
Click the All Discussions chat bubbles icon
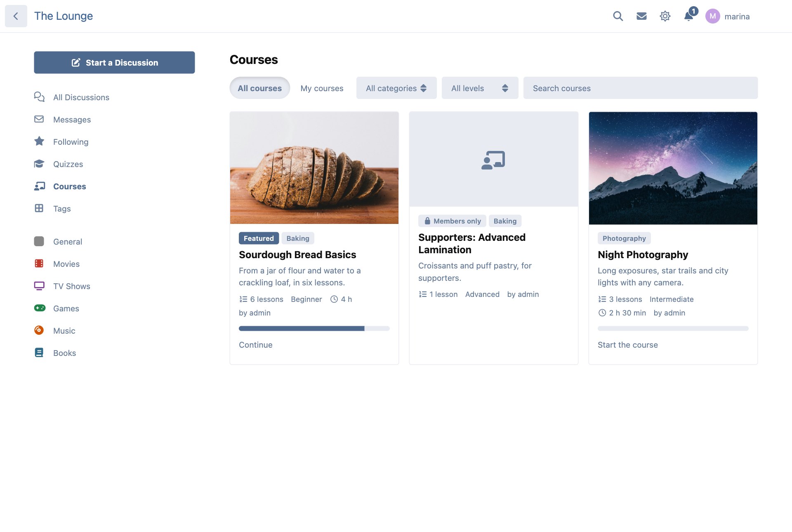(x=39, y=97)
